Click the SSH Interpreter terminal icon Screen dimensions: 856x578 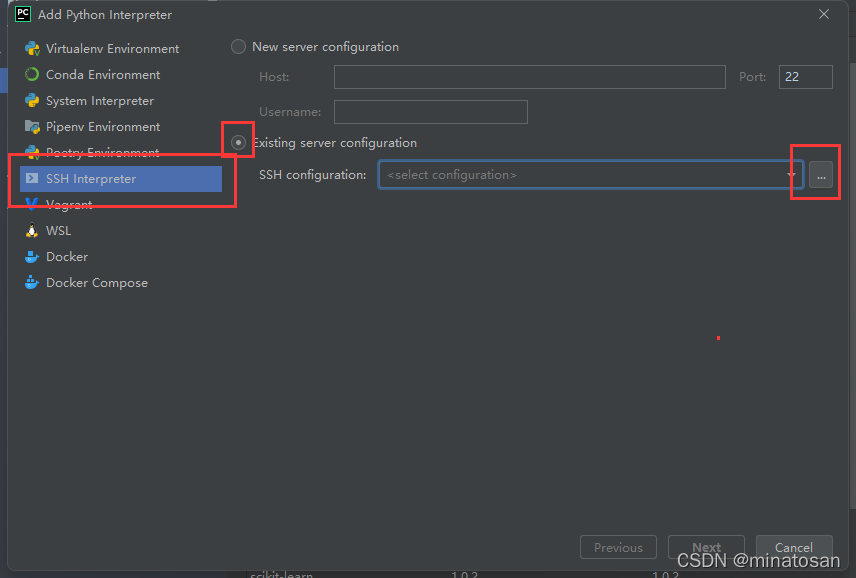coord(32,178)
